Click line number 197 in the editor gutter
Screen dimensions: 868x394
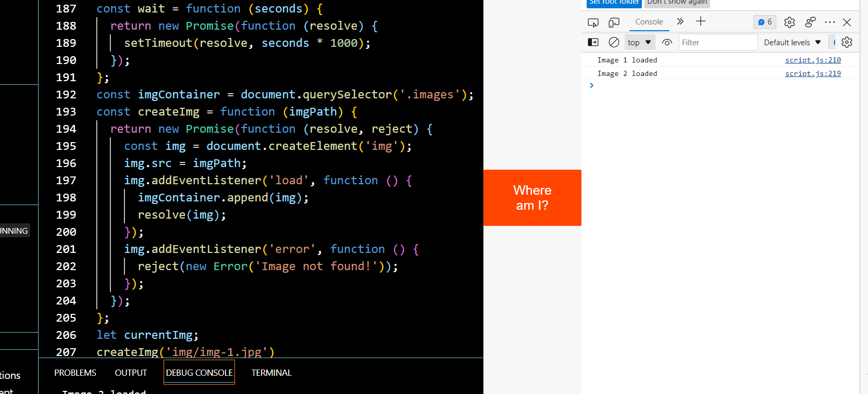pyautogui.click(x=66, y=181)
